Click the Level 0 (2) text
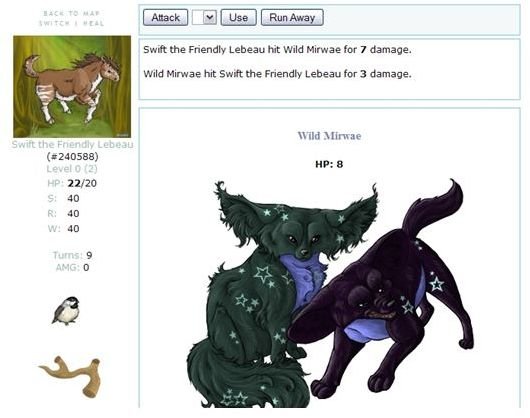Screen dimensions: 530x418 pos(72,169)
